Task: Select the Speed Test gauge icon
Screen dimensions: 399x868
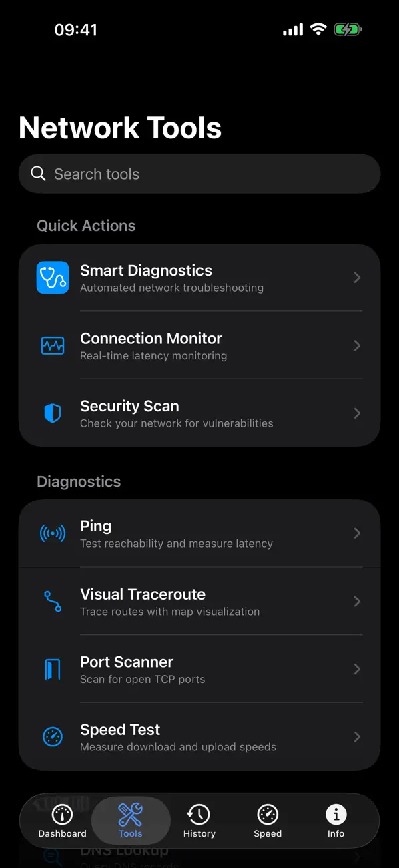Action: [x=52, y=737]
